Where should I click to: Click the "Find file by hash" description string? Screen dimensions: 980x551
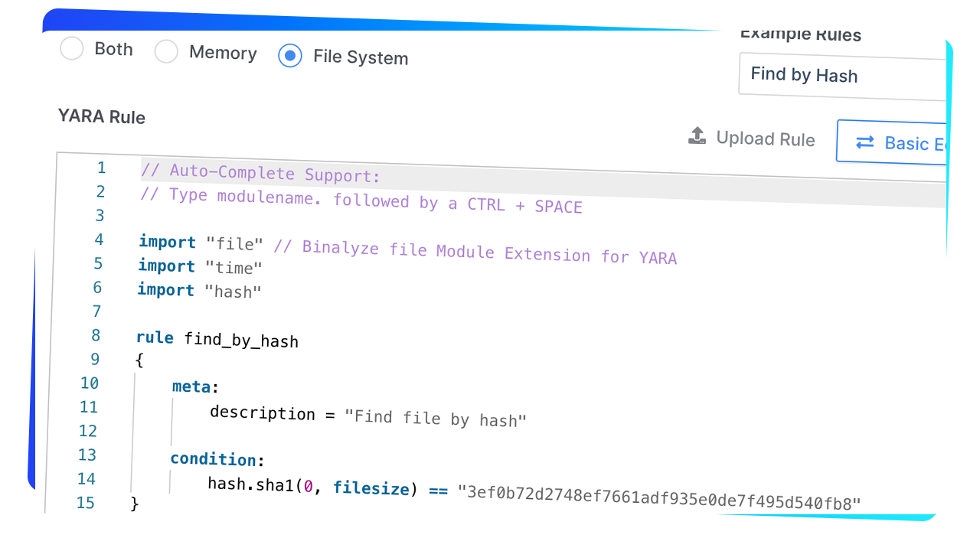436,419
